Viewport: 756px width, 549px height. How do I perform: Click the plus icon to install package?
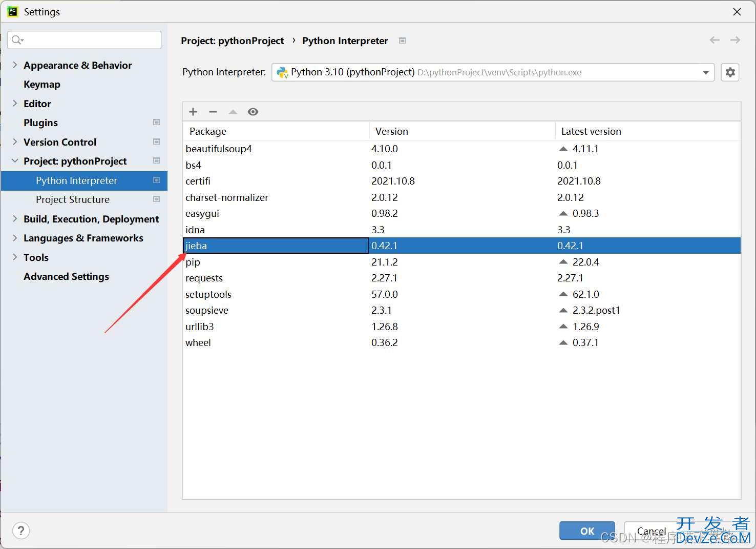pyautogui.click(x=193, y=112)
